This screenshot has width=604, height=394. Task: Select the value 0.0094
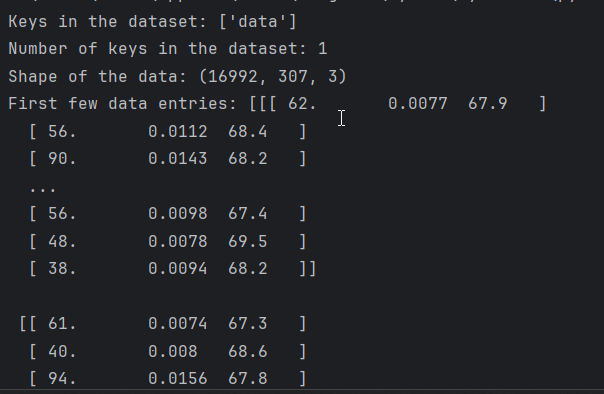[x=178, y=269]
